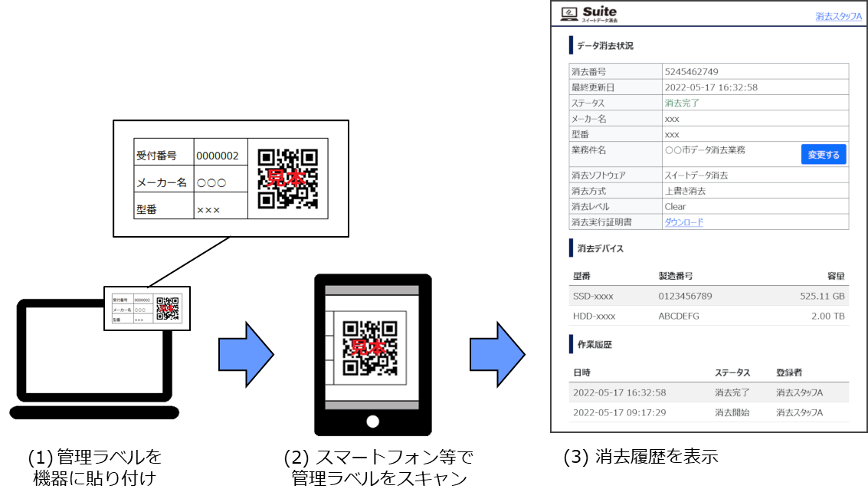Click the 作業履歴 section heading
The width and height of the screenshot is (868, 502).
point(594,344)
